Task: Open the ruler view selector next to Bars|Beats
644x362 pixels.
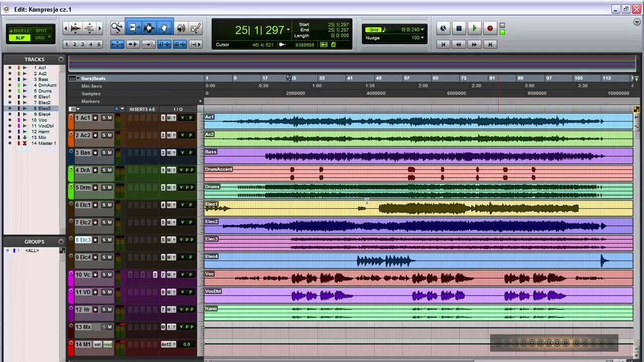Action: (x=74, y=78)
